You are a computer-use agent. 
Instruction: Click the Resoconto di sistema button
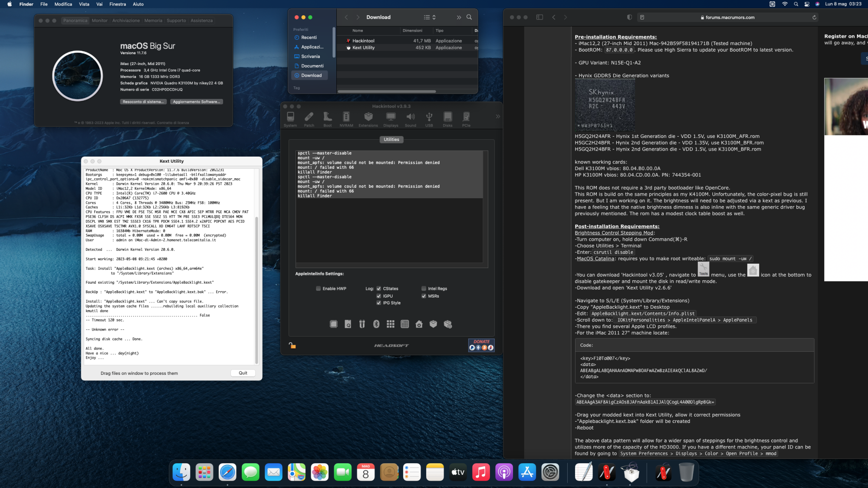click(143, 102)
